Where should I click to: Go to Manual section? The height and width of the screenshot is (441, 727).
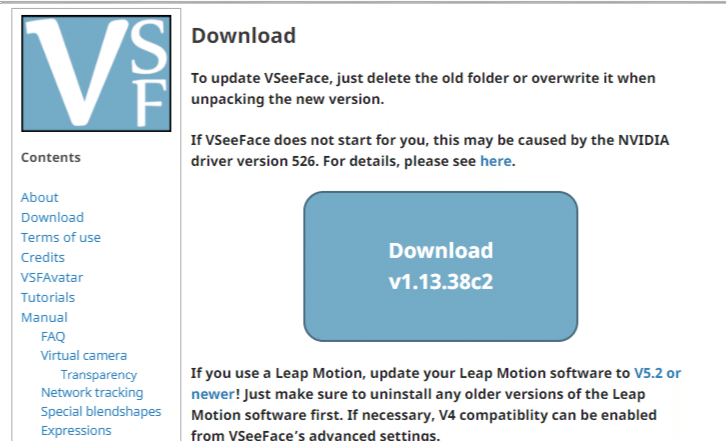(44, 317)
